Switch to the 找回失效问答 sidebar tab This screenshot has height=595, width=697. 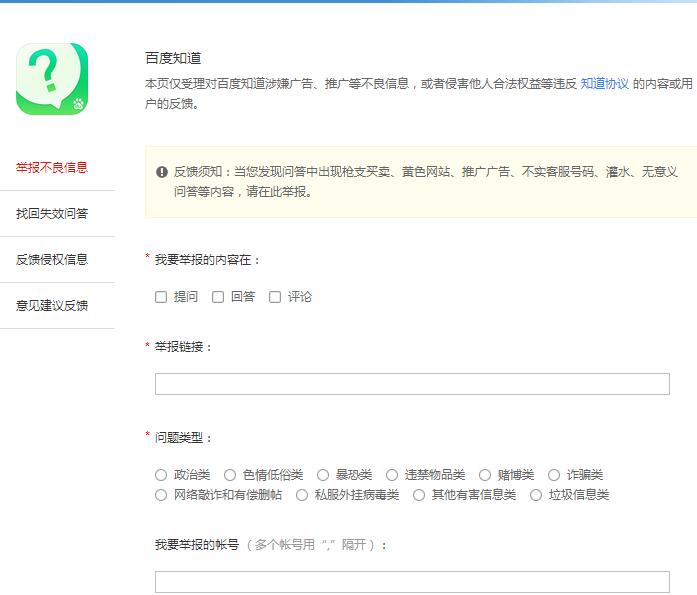52,214
